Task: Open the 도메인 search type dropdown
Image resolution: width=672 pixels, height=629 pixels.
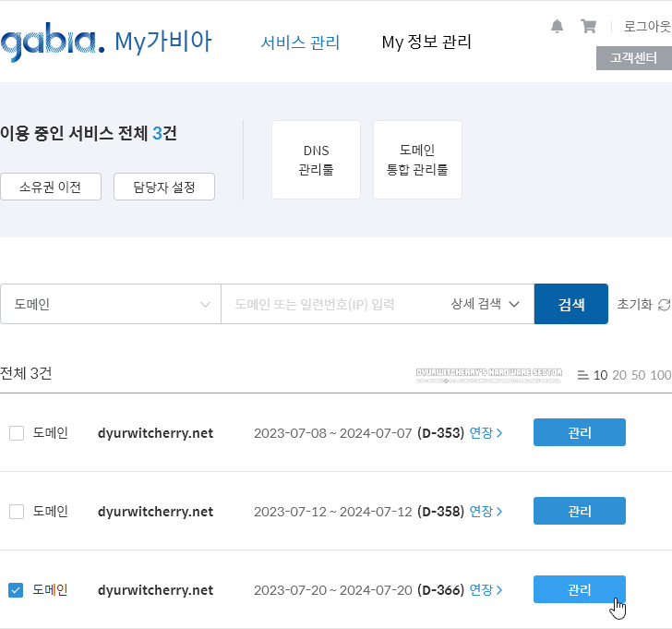Action: coord(111,304)
